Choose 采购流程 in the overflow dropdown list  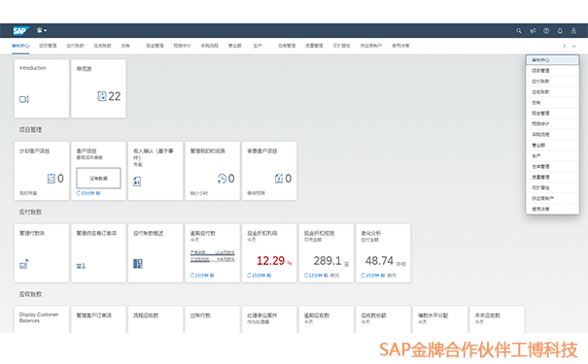[552, 135]
